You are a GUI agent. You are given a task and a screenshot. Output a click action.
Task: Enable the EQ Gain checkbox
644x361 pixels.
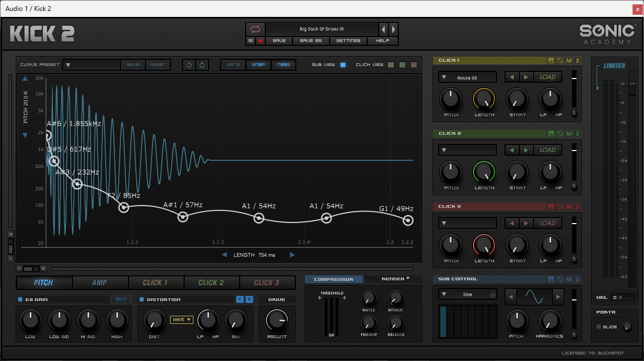tap(20, 299)
